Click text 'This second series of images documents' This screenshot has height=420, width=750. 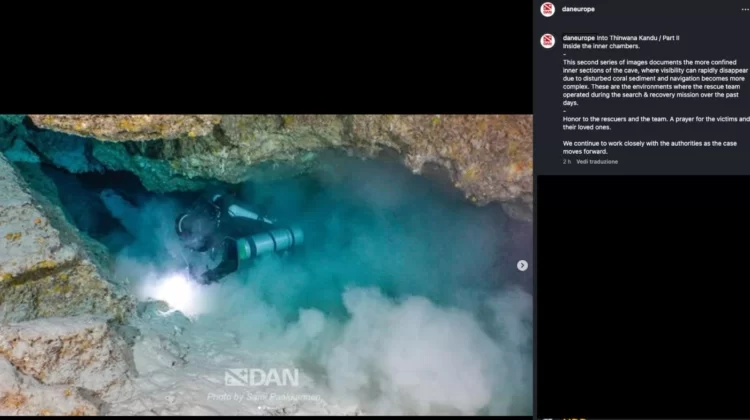pyautogui.click(x=622, y=62)
